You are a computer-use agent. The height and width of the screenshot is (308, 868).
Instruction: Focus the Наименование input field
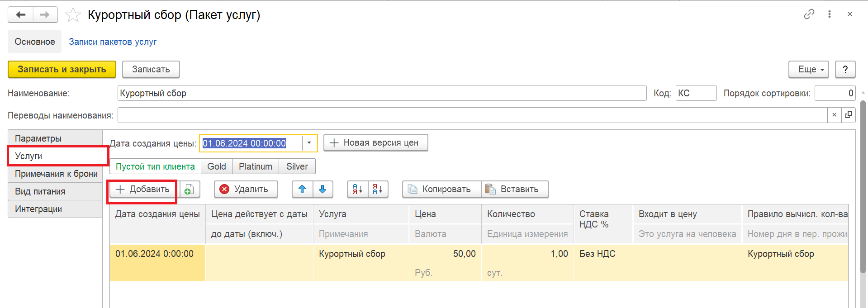click(382, 93)
